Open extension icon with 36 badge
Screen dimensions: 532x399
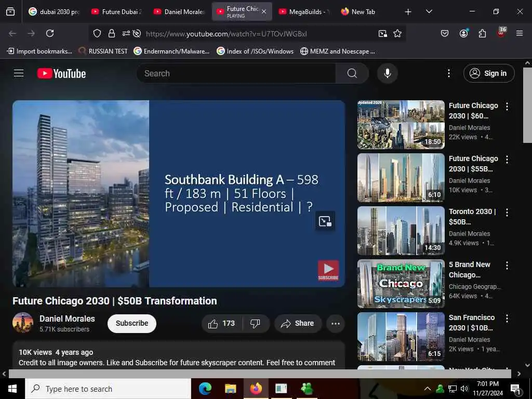pos(501,33)
